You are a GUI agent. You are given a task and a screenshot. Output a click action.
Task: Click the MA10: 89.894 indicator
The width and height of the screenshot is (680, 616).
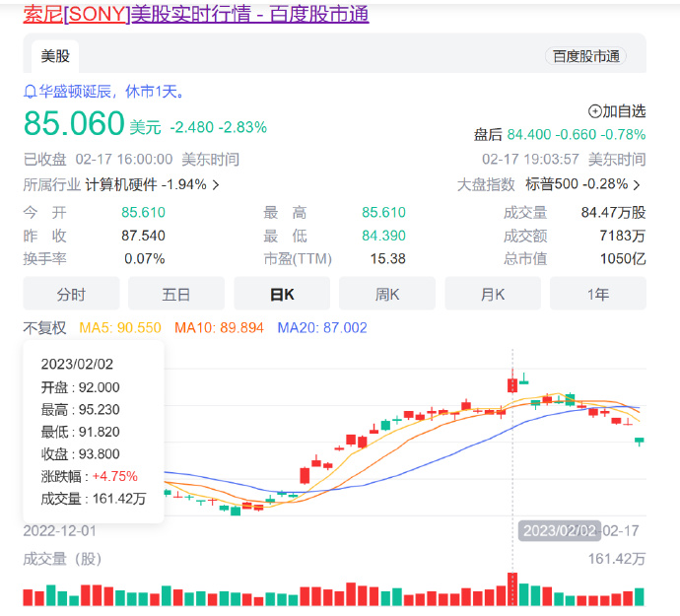pyautogui.click(x=219, y=327)
